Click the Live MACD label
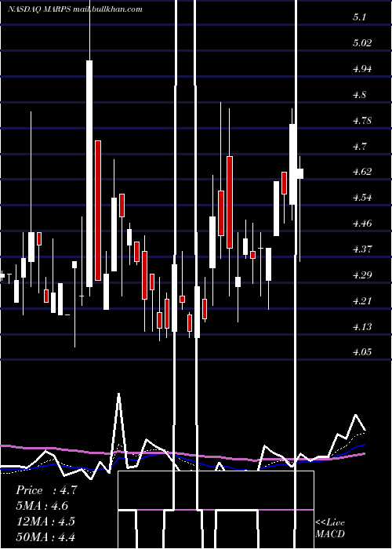 point(330,528)
